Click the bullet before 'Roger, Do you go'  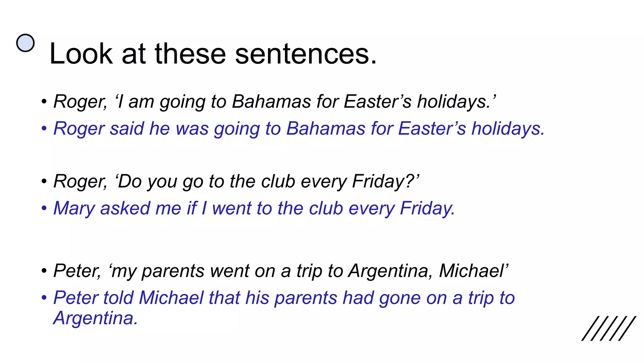pos(44,182)
